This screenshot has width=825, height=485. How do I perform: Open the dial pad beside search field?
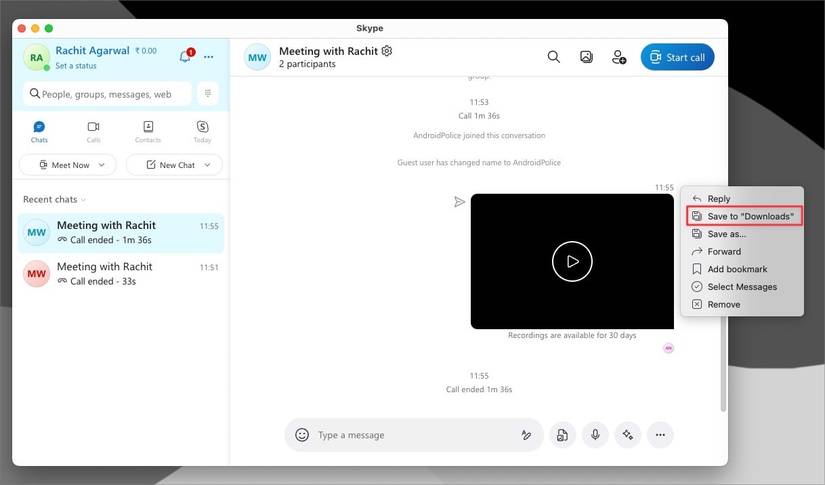click(208, 94)
